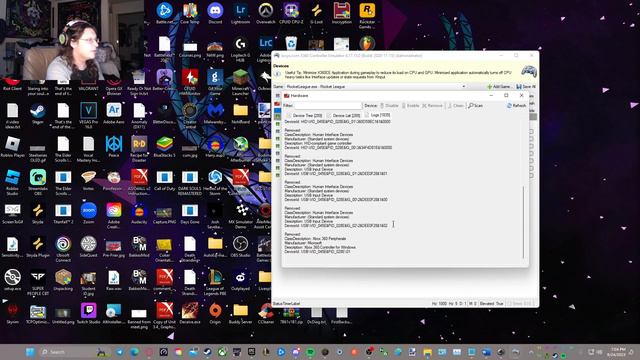Image resolution: width=640 pixels, height=360 pixels.
Task: Open Malwarebytes desktop icon
Action: pos(215,113)
